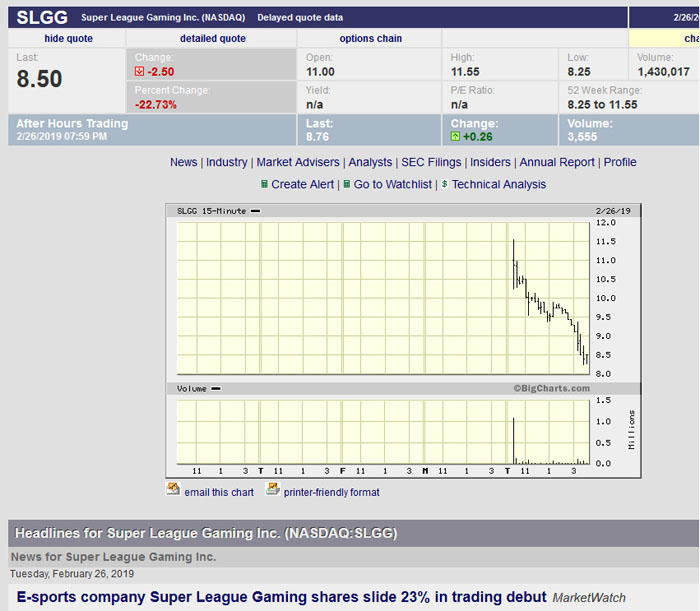Open the Industry link
This screenshot has height=611, width=700.
pos(226,162)
